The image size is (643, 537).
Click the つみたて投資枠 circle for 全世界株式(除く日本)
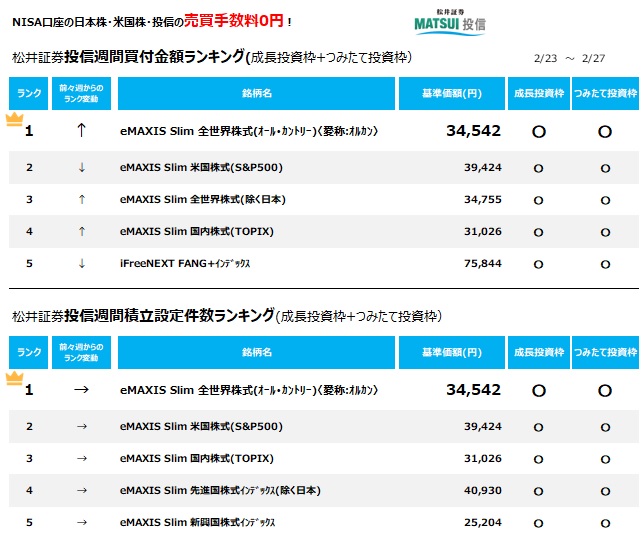click(605, 200)
